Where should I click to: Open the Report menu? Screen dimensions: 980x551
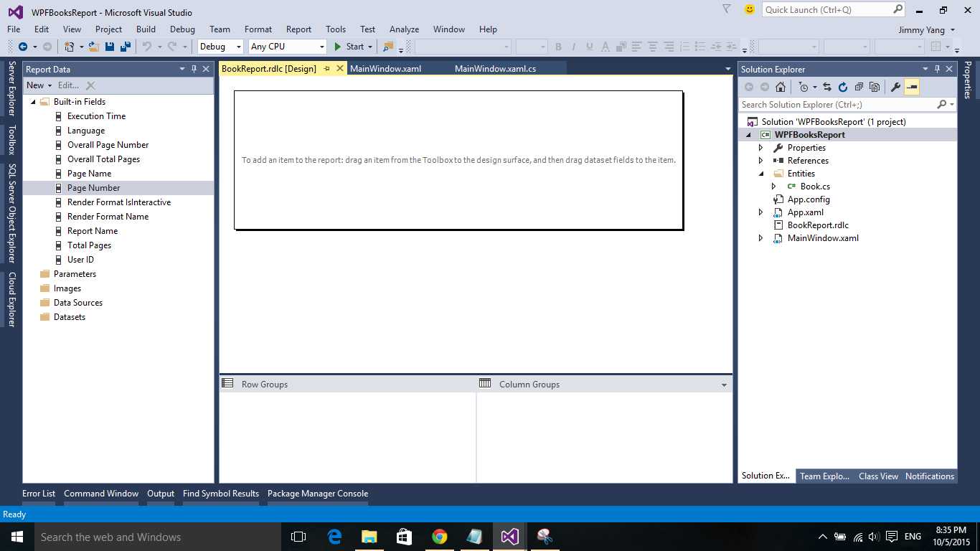[x=298, y=29]
